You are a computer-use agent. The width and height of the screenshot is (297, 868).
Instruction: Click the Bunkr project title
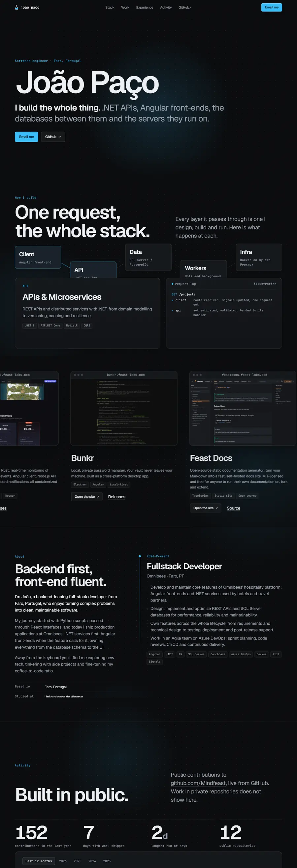tap(82, 458)
